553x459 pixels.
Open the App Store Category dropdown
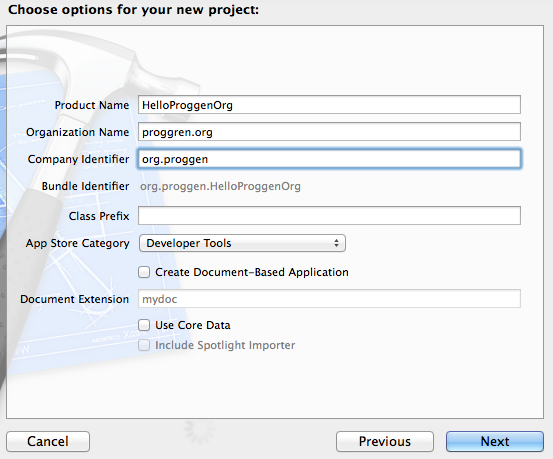click(242, 243)
